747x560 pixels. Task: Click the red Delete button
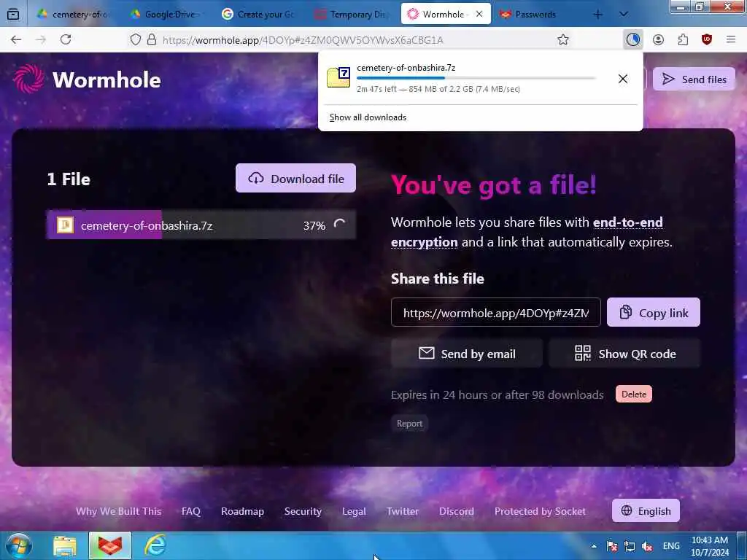point(634,394)
